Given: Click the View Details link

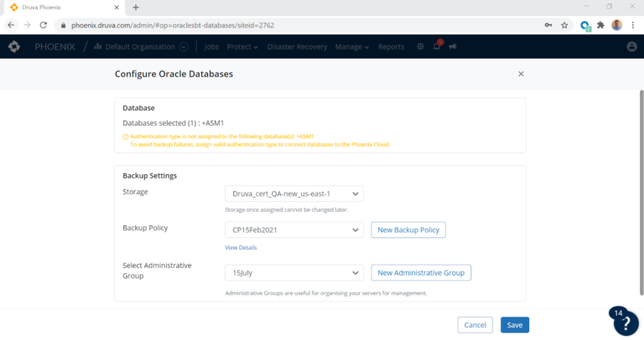Looking at the screenshot, I should point(241,247).
